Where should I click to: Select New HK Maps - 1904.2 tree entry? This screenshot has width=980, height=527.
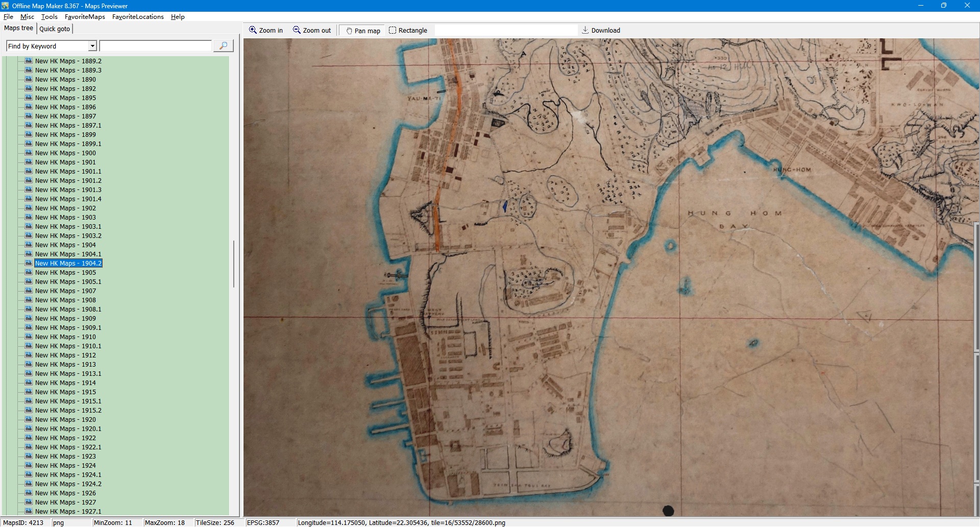pos(68,263)
